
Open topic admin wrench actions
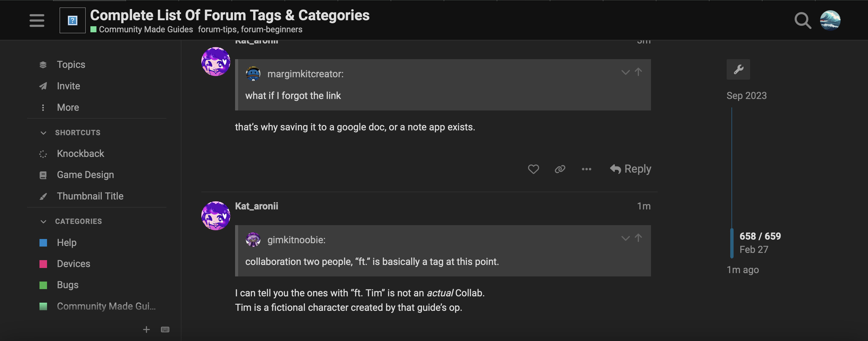point(738,69)
